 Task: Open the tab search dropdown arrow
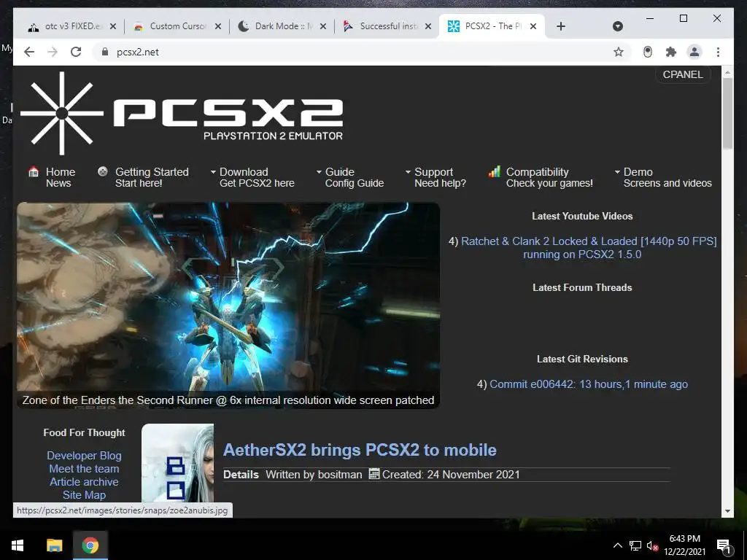click(617, 26)
